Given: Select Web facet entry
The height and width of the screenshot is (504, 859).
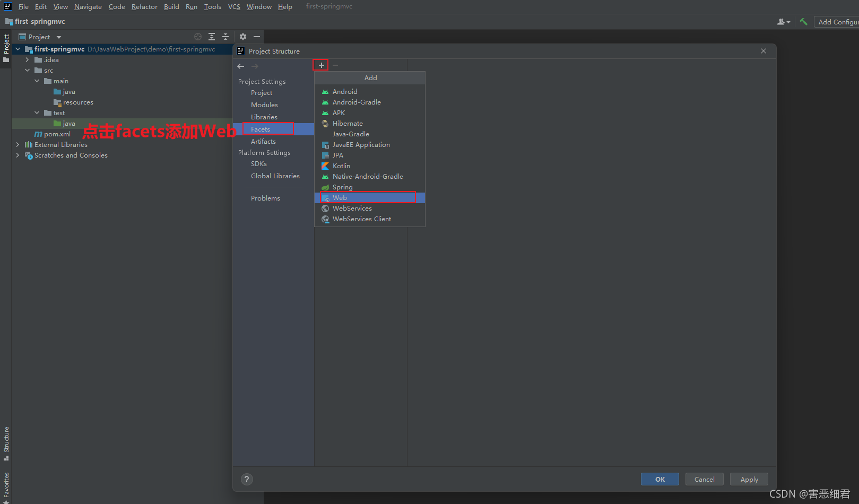Looking at the screenshot, I should [370, 198].
